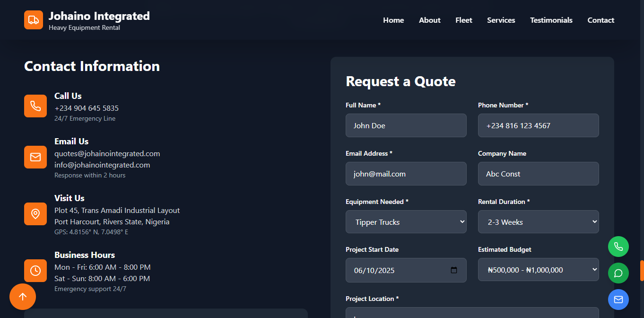Image resolution: width=644 pixels, height=318 pixels.
Task: Open the Rental Duration dropdown
Action: tap(538, 221)
